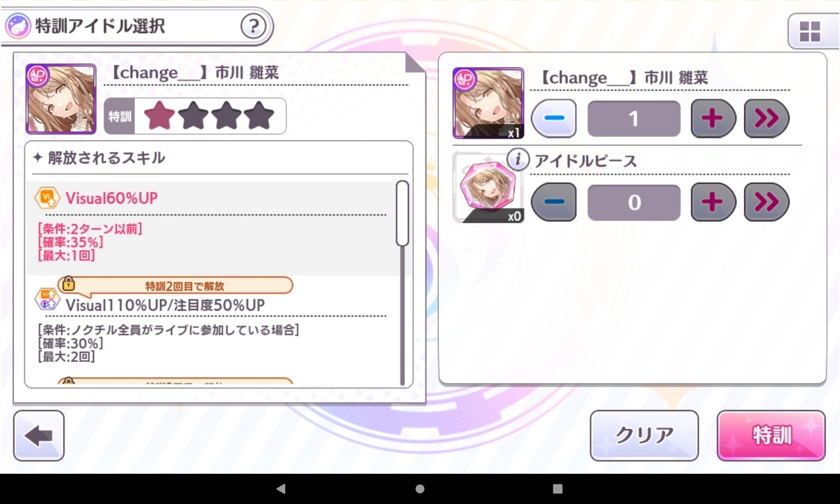Decrease the idol card count
Image resolution: width=840 pixels, height=504 pixels.
tap(554, 118)
